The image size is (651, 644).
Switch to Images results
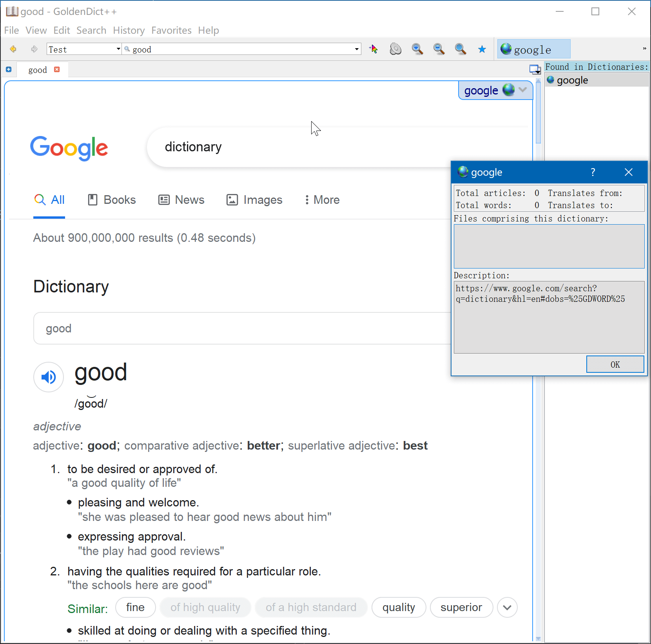pos(254,200)
